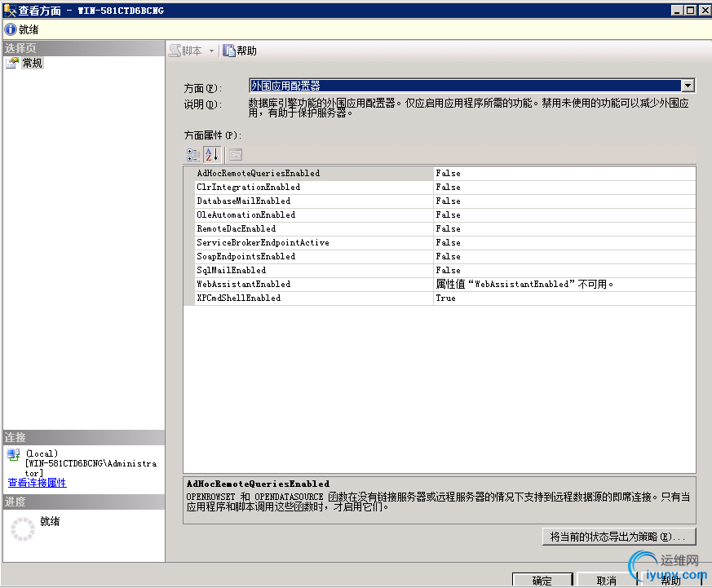
Task: Click the bottom 帮助 button
Action: pyautogui.click(x=670, y=580)
